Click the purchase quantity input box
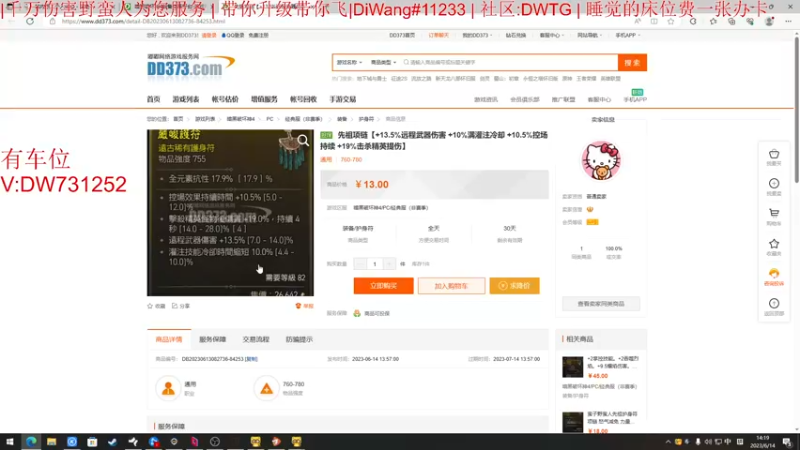Viewport: 800px width, 450px height. pos(374,264)
